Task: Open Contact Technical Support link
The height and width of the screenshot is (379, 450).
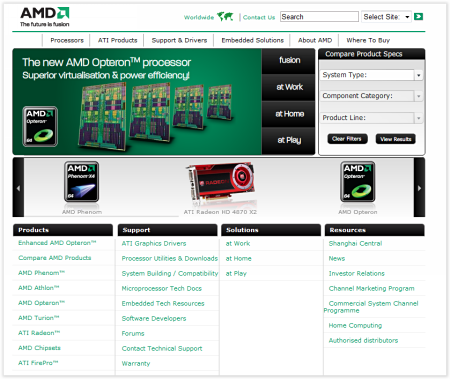Action: [x=162, y=348]
